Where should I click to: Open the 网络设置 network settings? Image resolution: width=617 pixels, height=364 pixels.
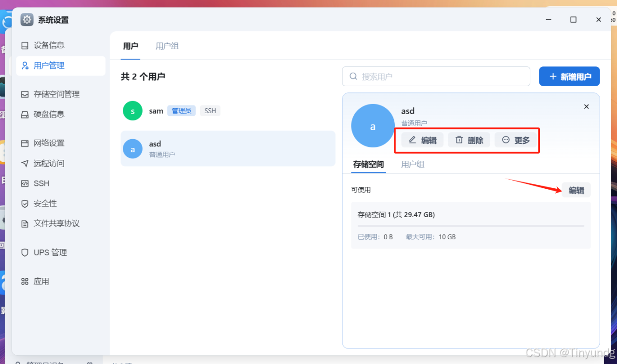click(46, 143)
